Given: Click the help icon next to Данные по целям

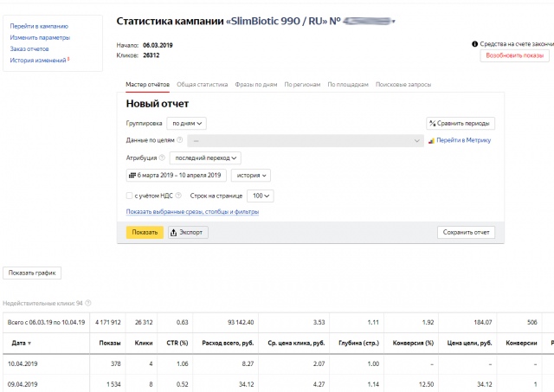Looking at the screenshot, I should [x=179, y=140].
